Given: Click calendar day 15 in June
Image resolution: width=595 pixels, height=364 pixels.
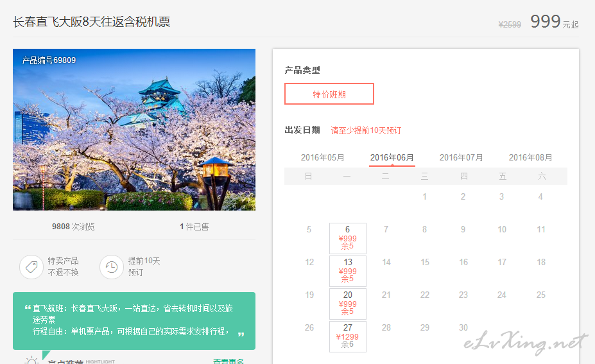Looking at the screenshot, I should tap(425, 263).
